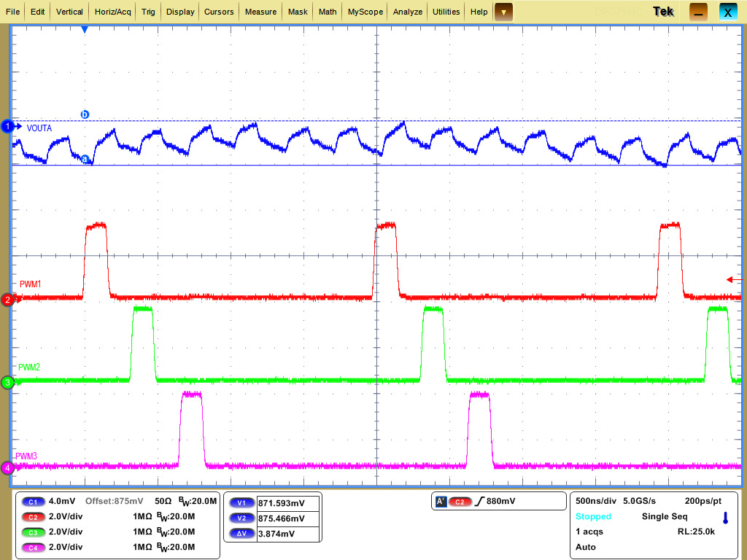The width and height of the screenshot is (747, 560).
Task: Open the MyScope menu
Action: coord(364,11)
